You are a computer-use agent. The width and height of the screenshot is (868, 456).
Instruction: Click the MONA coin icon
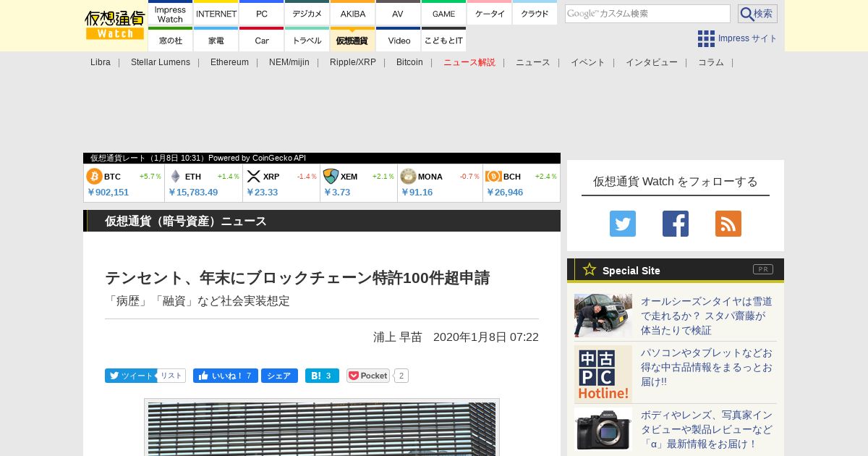(x=408, y=176)
